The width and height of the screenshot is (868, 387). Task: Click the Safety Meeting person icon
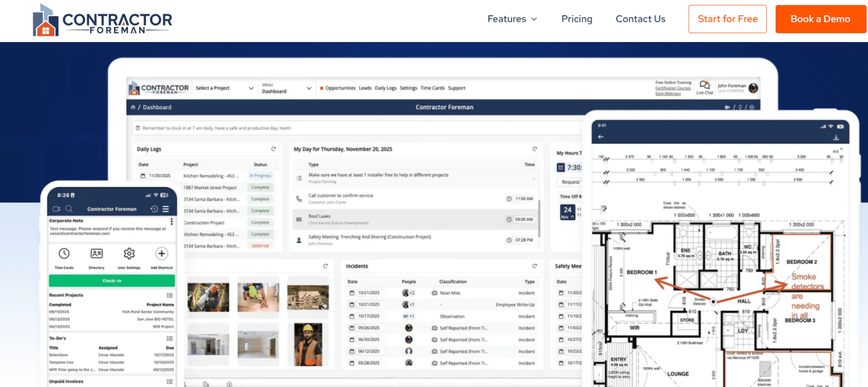[x=299, y=240]
